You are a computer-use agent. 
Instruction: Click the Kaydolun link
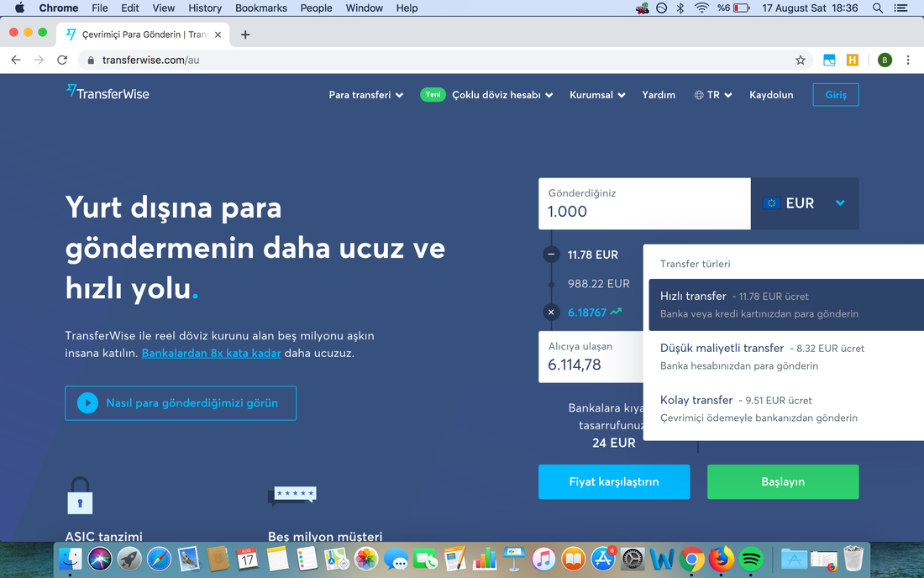(x=771, y=95)
